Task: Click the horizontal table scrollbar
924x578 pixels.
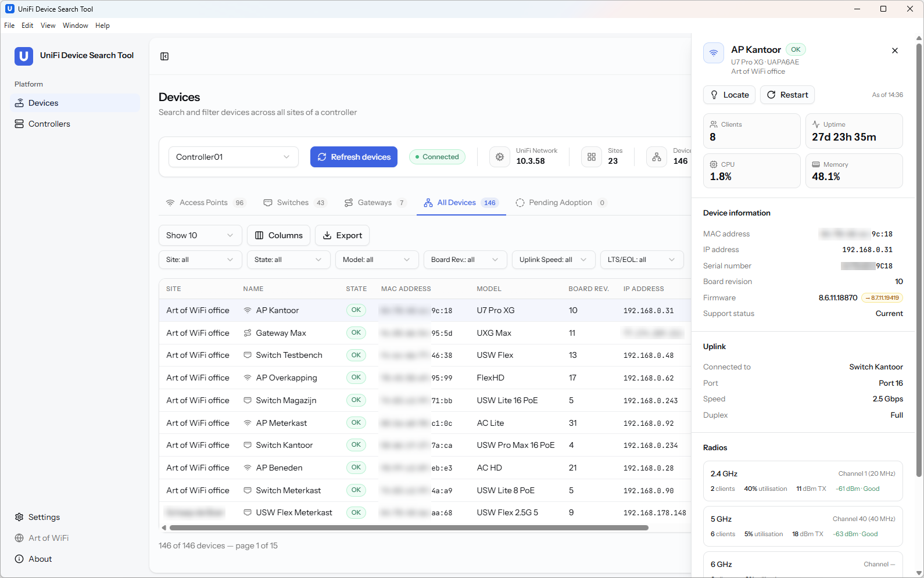Action: point(409,528)
